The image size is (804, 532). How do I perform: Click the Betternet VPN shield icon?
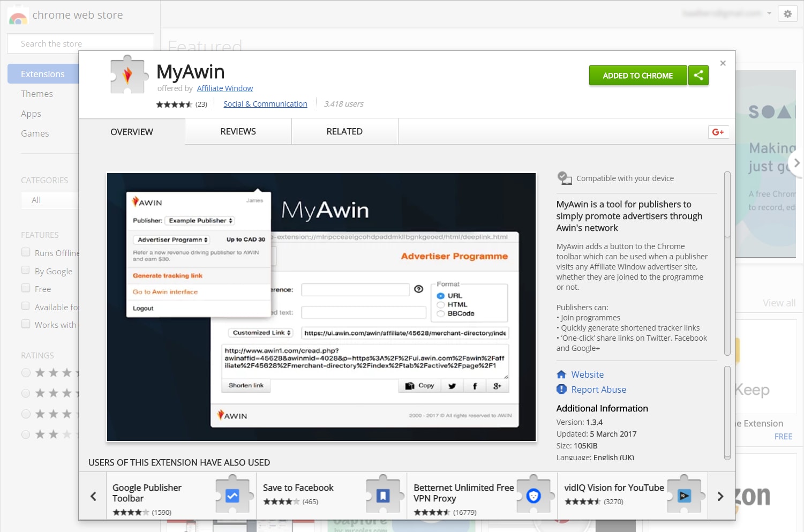click(x=534, y=496)
